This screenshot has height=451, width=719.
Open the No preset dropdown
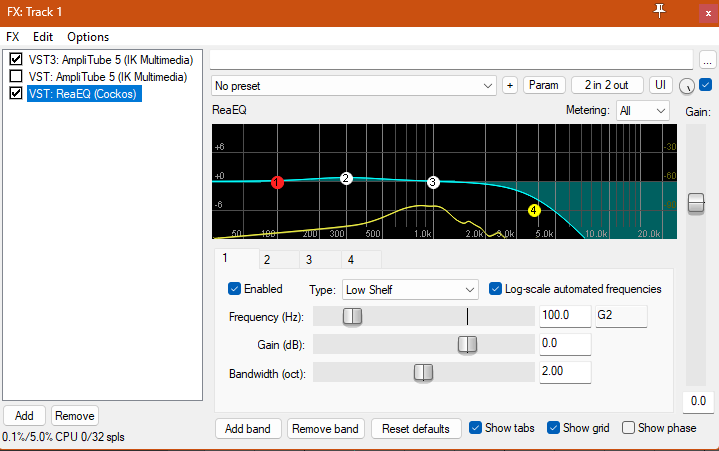354,85
